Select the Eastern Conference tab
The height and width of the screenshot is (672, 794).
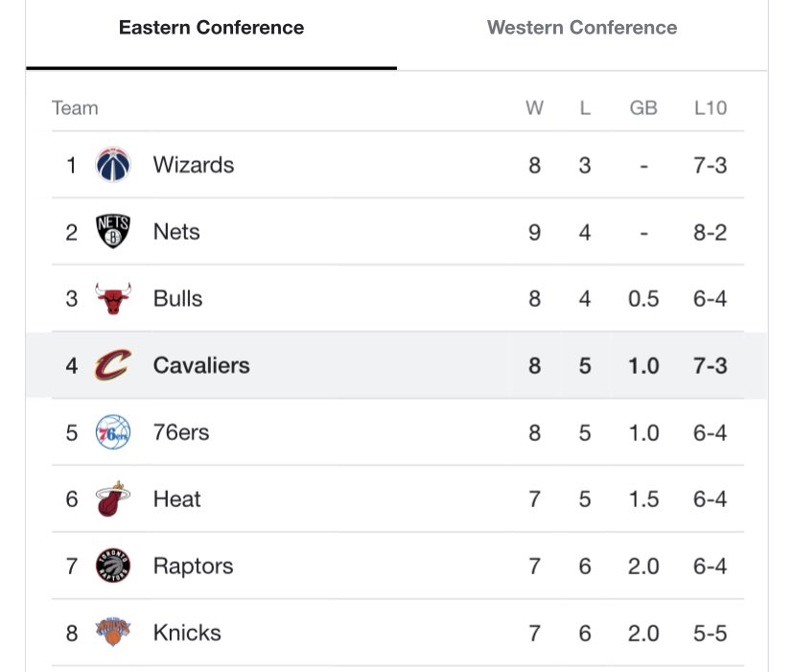click(x=211, y=28)
